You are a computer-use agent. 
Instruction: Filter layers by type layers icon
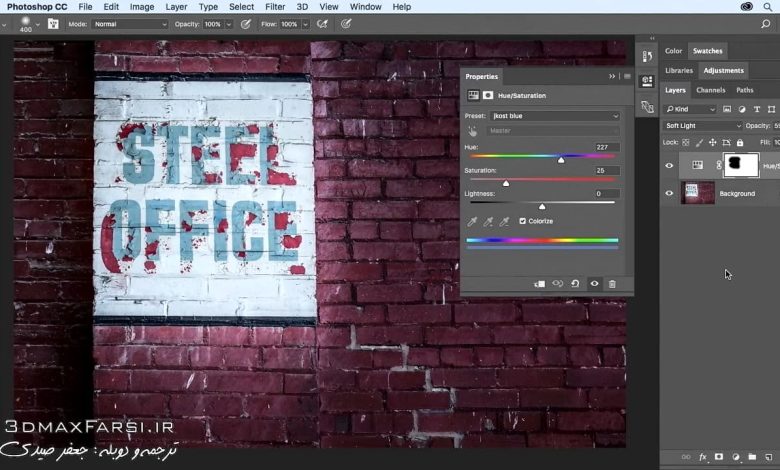(x=757, y=109)
